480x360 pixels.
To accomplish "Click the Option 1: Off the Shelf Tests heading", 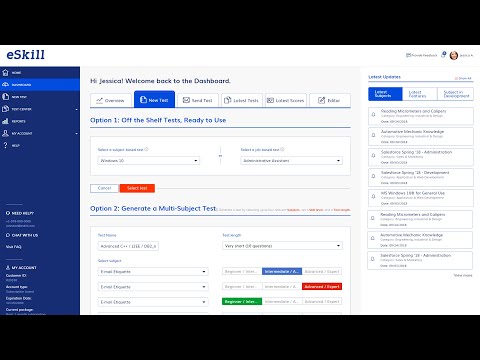I will coord(158,120).
